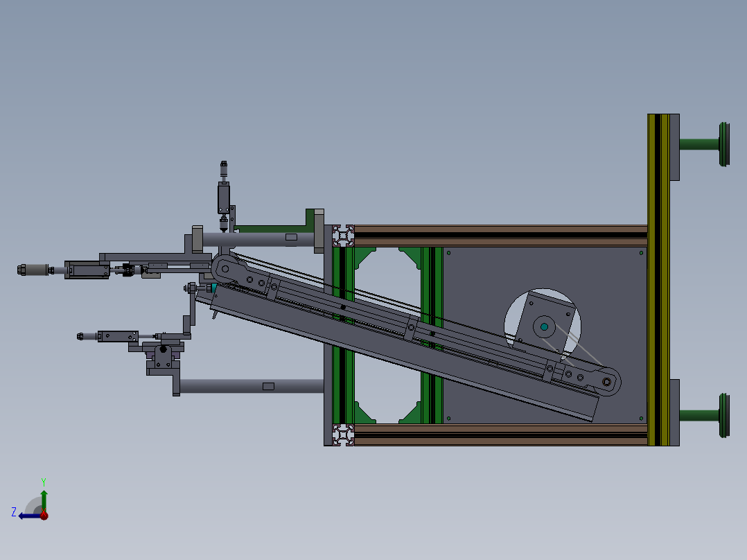The image size is (747, 560).
Task: Select the conveyor's upper-left end pulley
Action: (225, 270)
